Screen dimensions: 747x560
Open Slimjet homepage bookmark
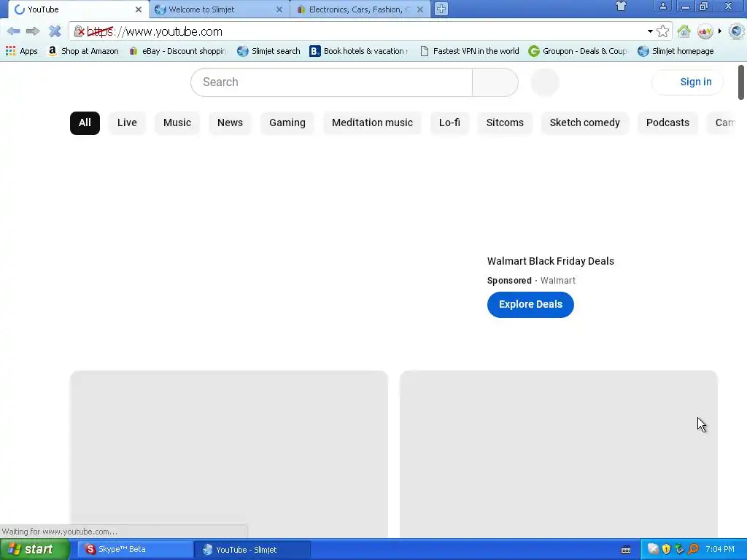pos(676,51)
